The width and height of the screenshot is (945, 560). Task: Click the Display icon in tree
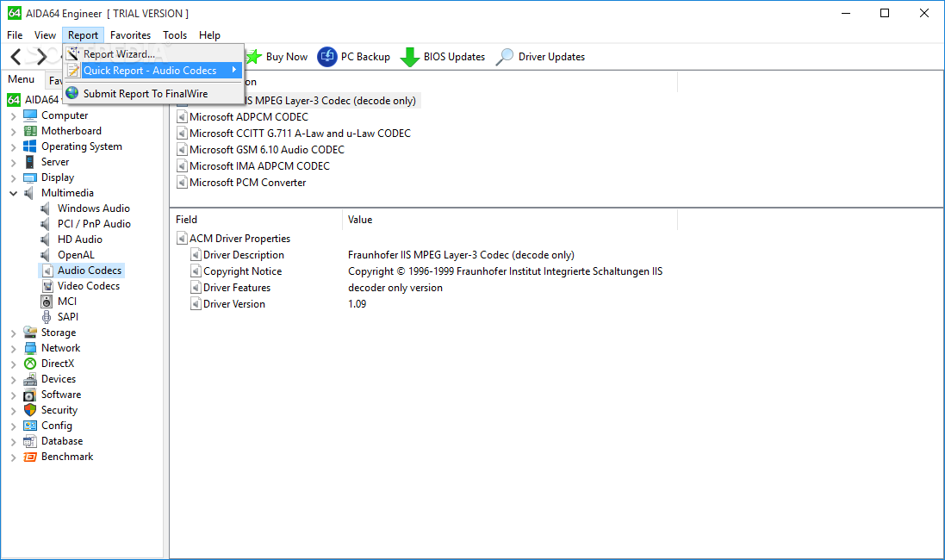click(x=30, y=177)
